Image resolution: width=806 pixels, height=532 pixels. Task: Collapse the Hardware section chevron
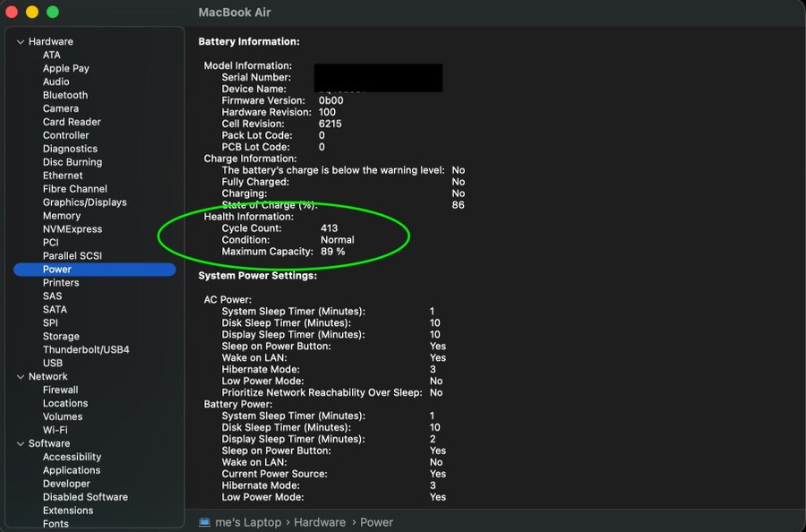point(21,42)
